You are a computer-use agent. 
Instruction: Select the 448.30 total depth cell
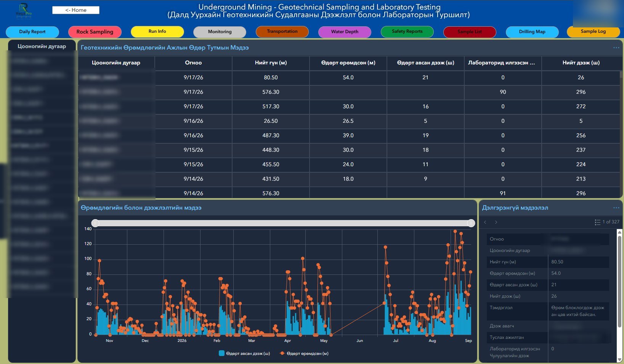[x=271, y=150]
